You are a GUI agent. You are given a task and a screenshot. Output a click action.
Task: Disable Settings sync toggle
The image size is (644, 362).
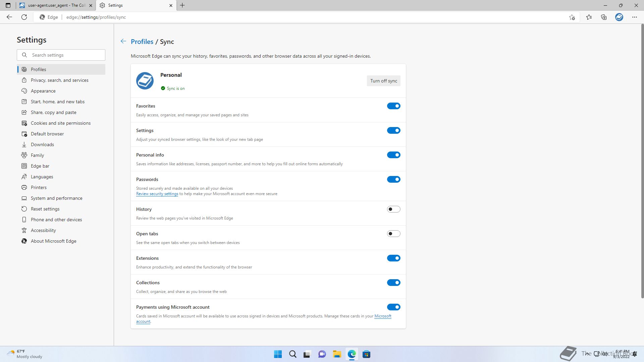pos(393,130)
